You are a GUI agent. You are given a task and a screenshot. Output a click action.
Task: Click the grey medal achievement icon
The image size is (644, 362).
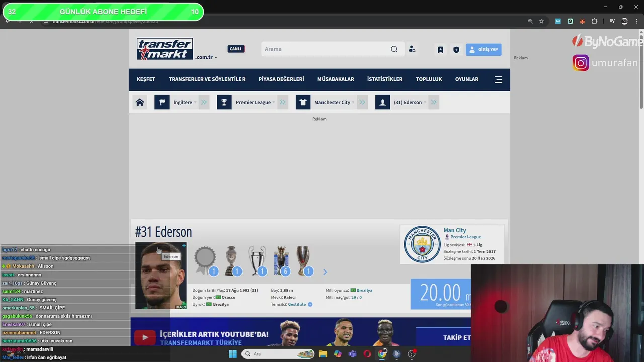205,260
